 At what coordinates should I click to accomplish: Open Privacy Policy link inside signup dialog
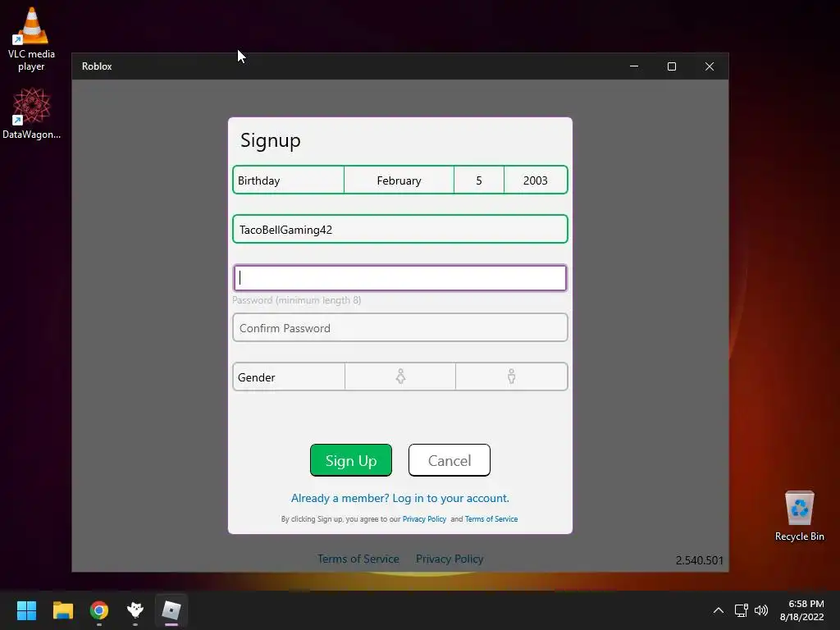click(424, 519)
